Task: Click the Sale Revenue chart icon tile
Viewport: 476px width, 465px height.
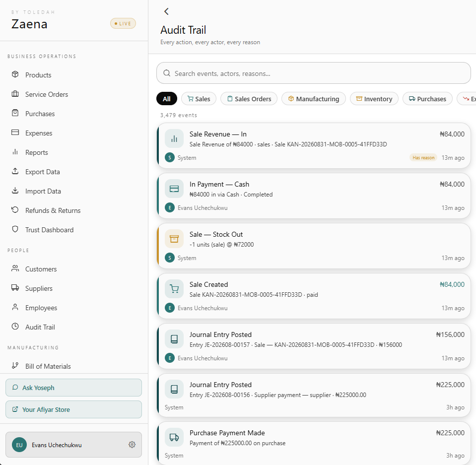Action: [174, 138]
